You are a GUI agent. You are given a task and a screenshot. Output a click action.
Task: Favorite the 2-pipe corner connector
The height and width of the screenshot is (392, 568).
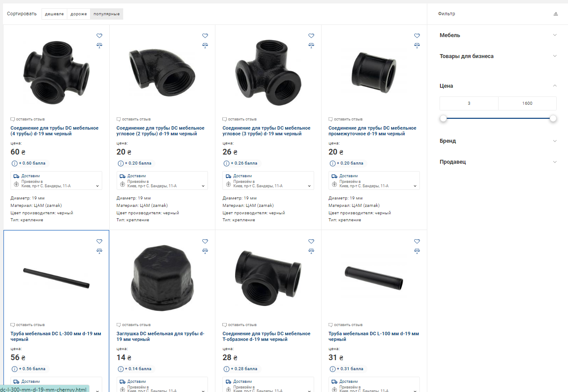point(205,36)
